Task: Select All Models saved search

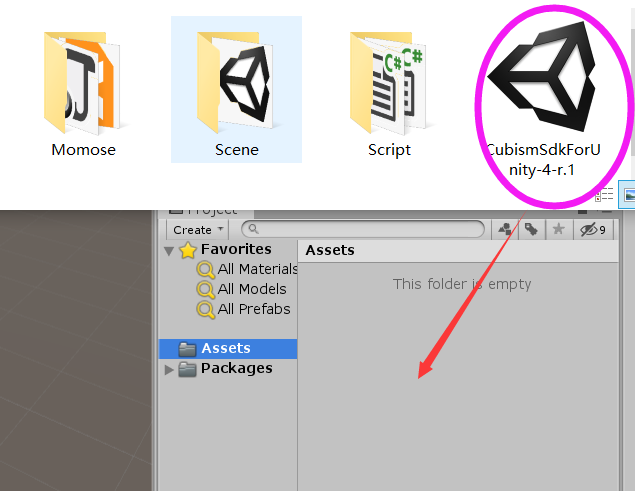Action: tap(251, 289)
